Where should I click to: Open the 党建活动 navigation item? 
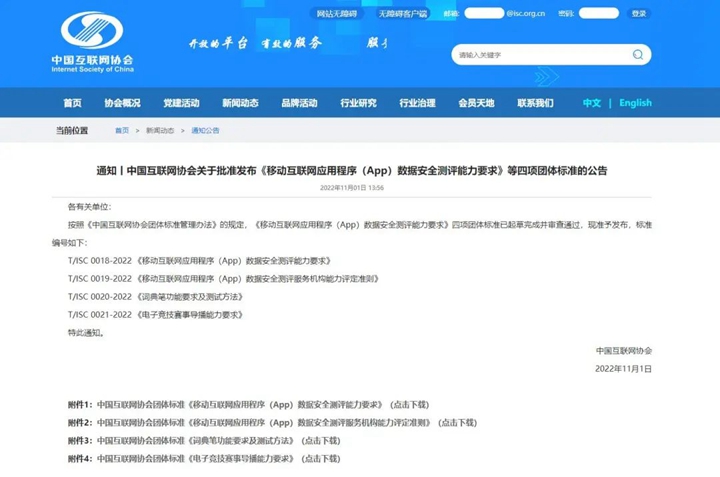pyautogui.click(x=181, y=103)
